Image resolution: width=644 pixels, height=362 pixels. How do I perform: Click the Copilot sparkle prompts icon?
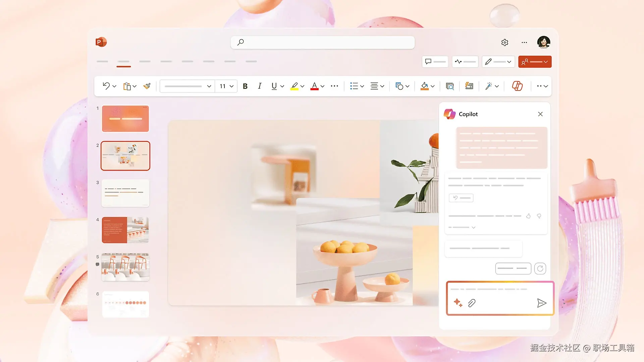[x=458, y=303]
